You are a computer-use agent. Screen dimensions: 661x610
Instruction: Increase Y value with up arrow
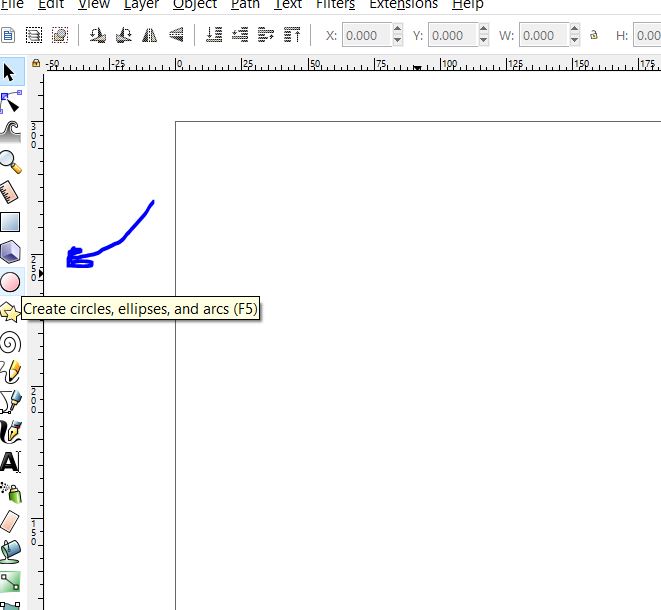(x=484, y=29)
